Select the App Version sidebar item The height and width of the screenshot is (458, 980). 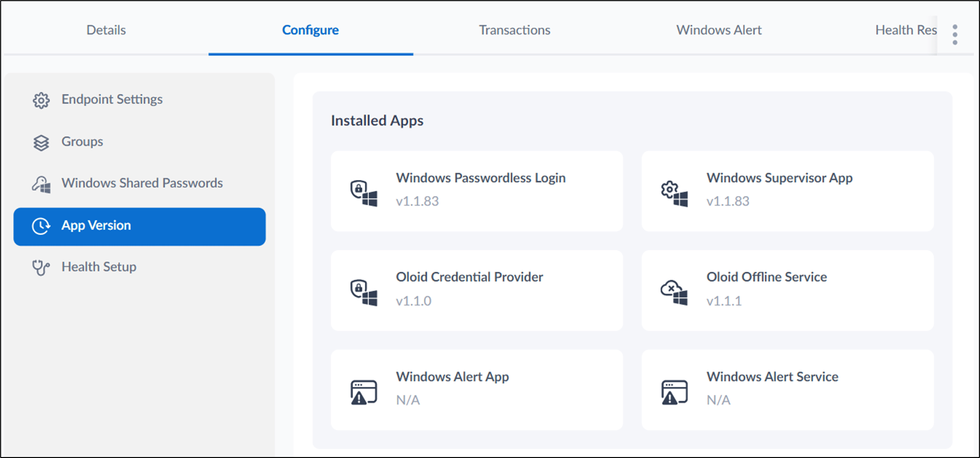pos(140,226)
